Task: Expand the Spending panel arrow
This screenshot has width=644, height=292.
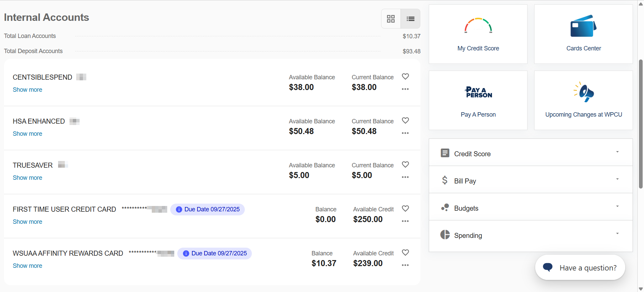Action: [617, 234]
